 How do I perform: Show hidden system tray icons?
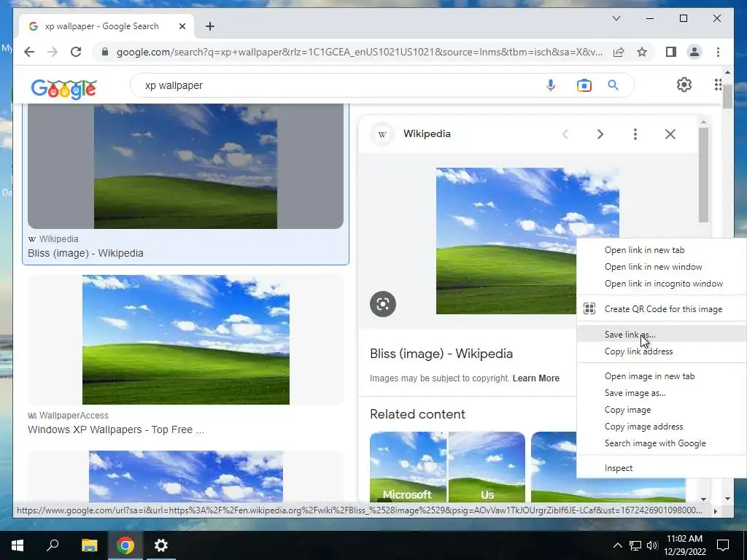(617, 545)
